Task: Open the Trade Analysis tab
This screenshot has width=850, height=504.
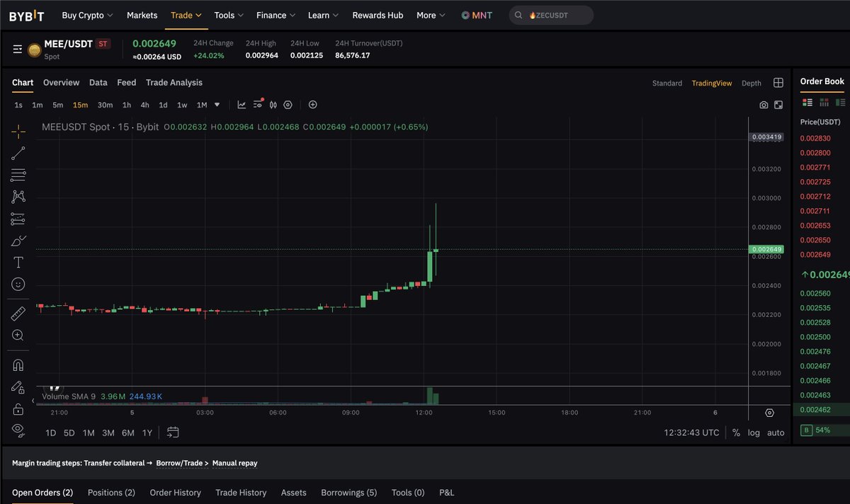Action: point(174,83)
